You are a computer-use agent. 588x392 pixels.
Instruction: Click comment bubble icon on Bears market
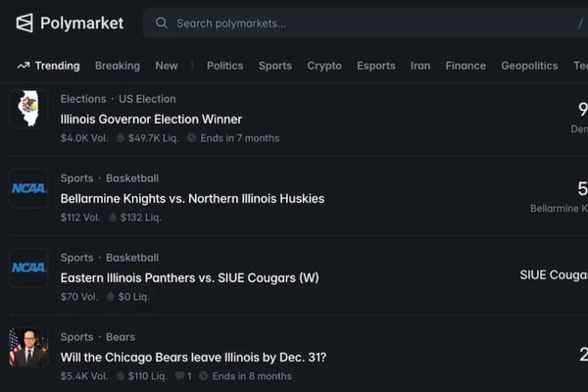coord(179,376)
